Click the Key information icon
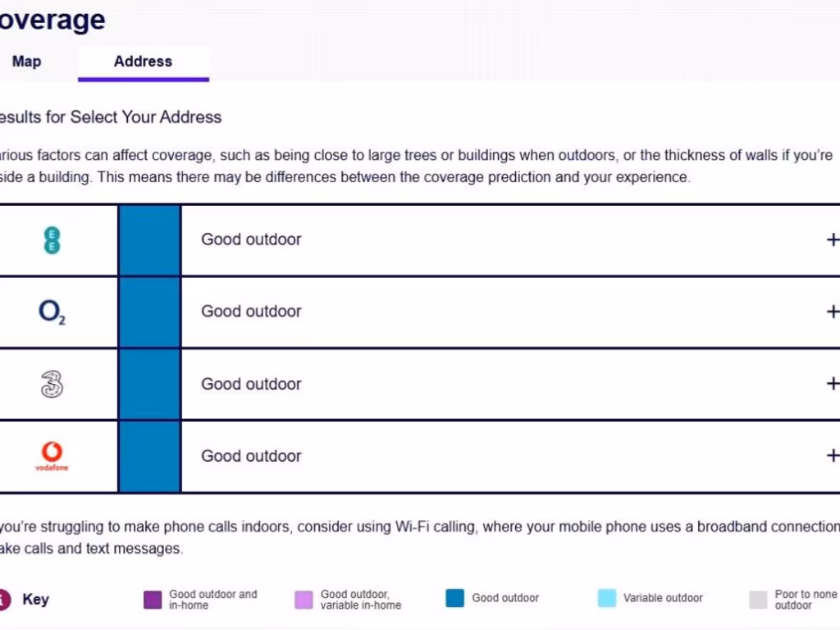840x630 pixels. point(3,600)
